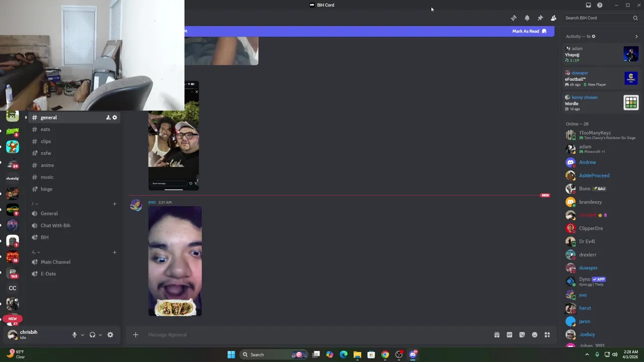Open the apps launcher icon
Viewport: 644px width, 362px height.
(547, 335)
